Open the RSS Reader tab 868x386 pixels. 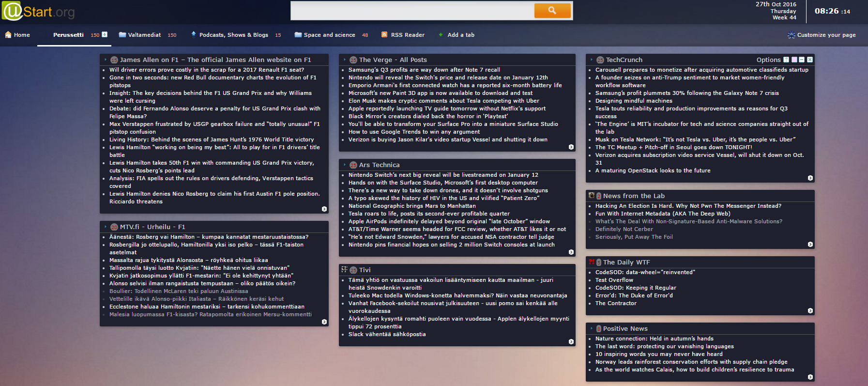coord(408,35)
